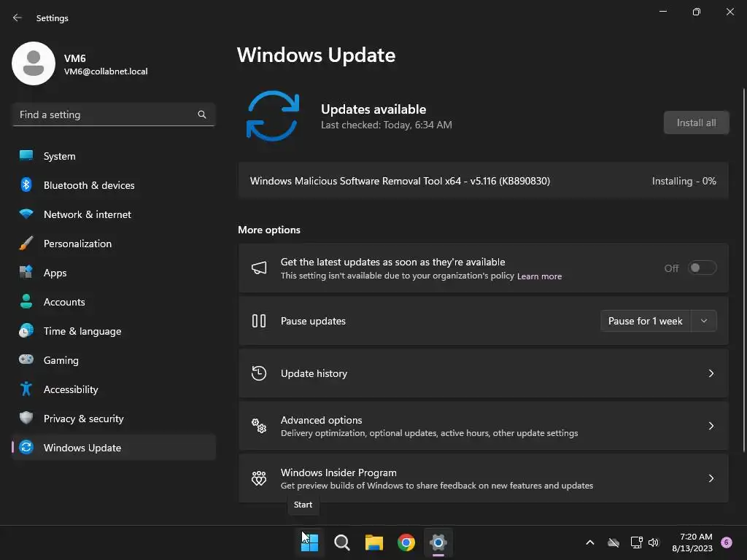The image size is (747, 560).
Task: Click the Advanced options gears icon
Action: 259,426
